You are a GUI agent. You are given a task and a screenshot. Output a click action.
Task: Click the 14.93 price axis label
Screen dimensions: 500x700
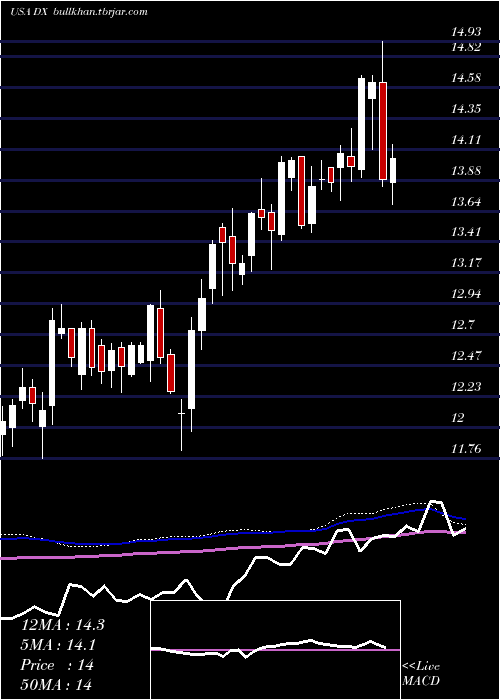pyautogui.click(x=466, y=32)
